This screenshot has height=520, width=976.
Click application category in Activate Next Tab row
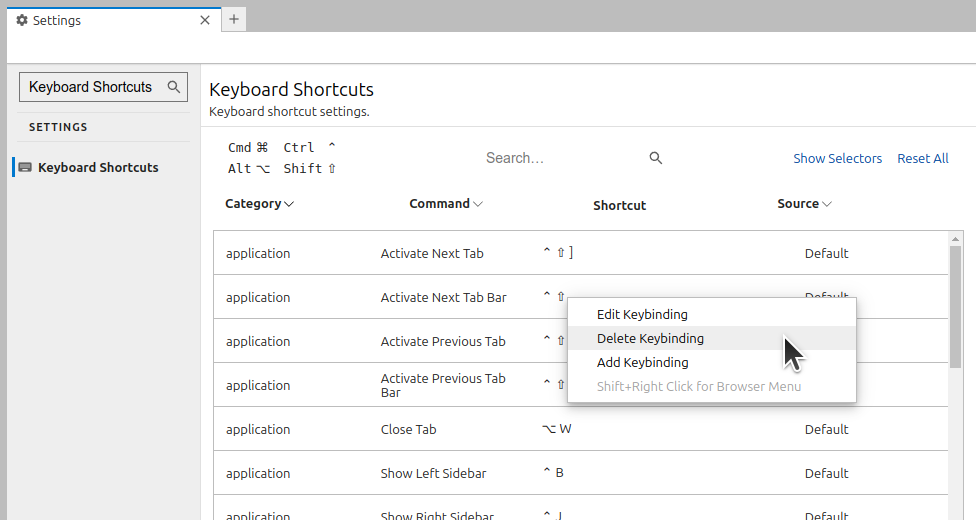[x=258, y=253]
